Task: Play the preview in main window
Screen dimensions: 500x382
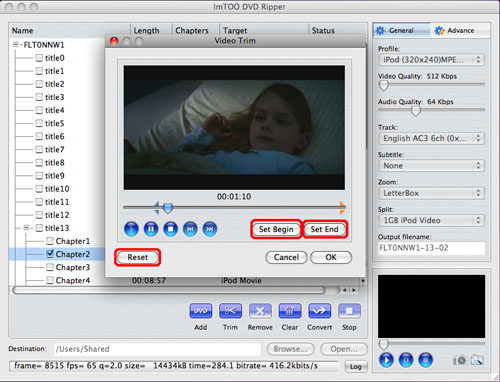Action: coord(386,360)
